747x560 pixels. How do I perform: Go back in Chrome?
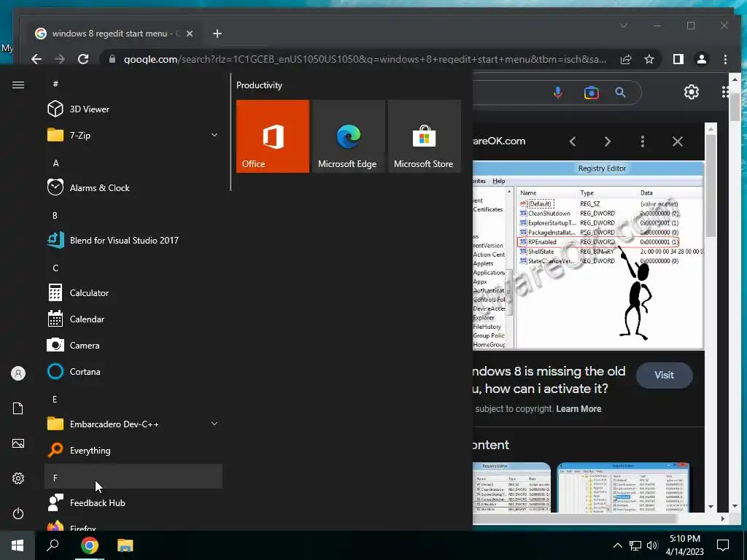36,59
